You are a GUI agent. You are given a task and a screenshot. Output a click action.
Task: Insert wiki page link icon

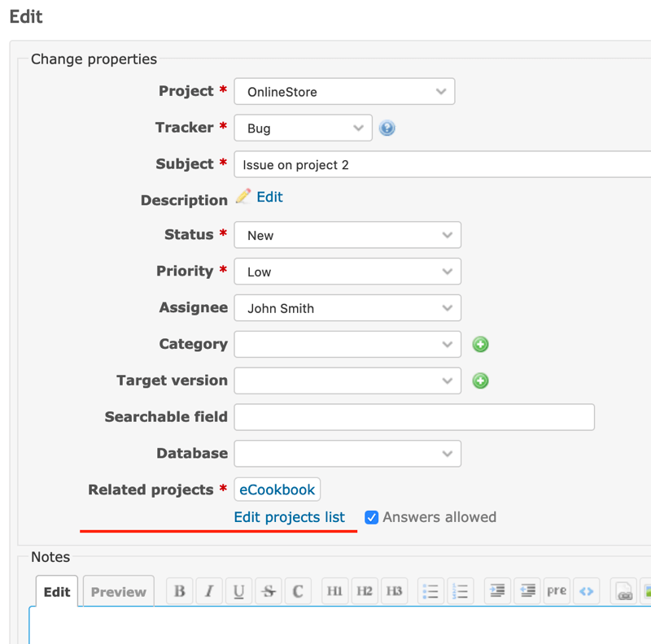click(x=623, y=591)
